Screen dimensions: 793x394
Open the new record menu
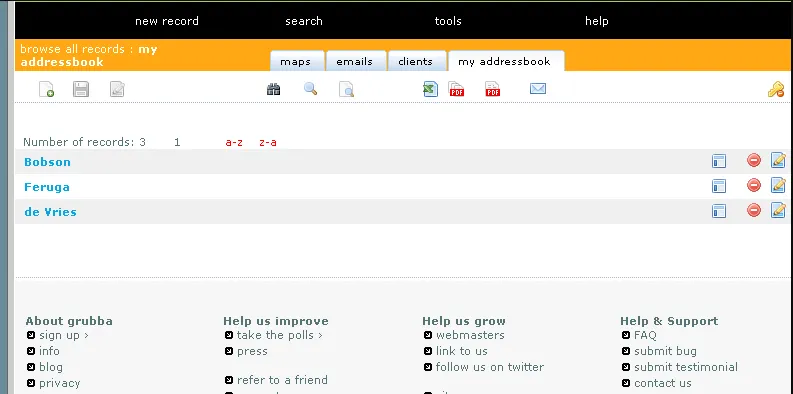coord(167,21)
